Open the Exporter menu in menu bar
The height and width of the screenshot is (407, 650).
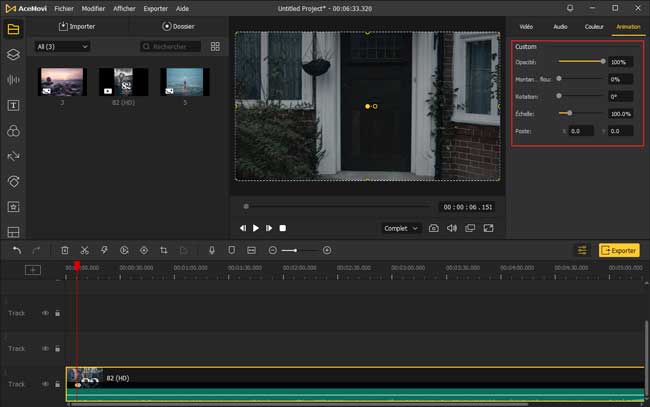click(155, 8)
